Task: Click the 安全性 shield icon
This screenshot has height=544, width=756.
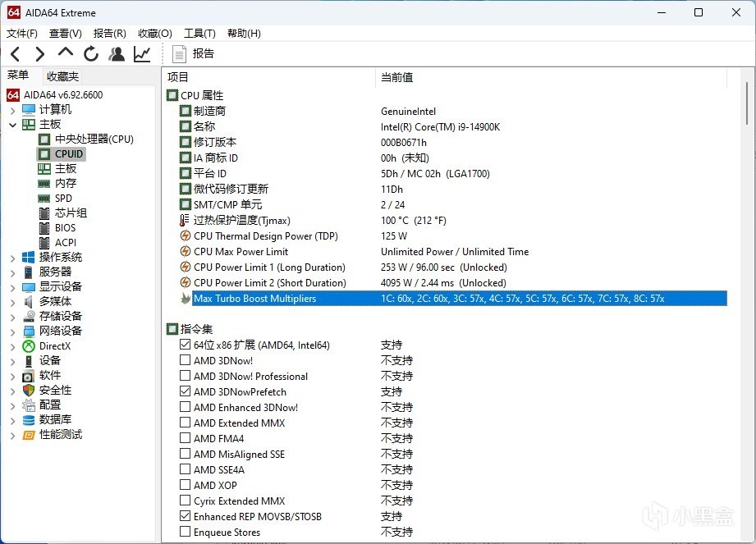Action: click(29, 391)
